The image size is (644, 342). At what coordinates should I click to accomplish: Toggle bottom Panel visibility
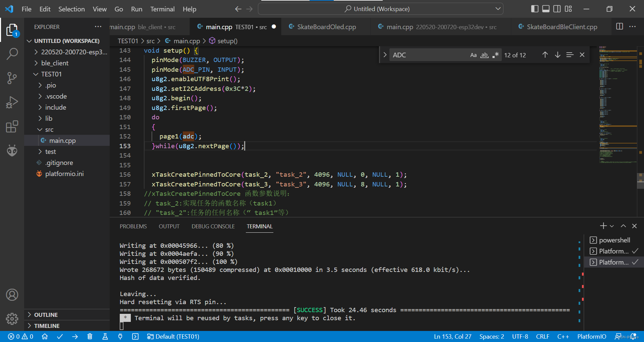click(x=546, y=9)
